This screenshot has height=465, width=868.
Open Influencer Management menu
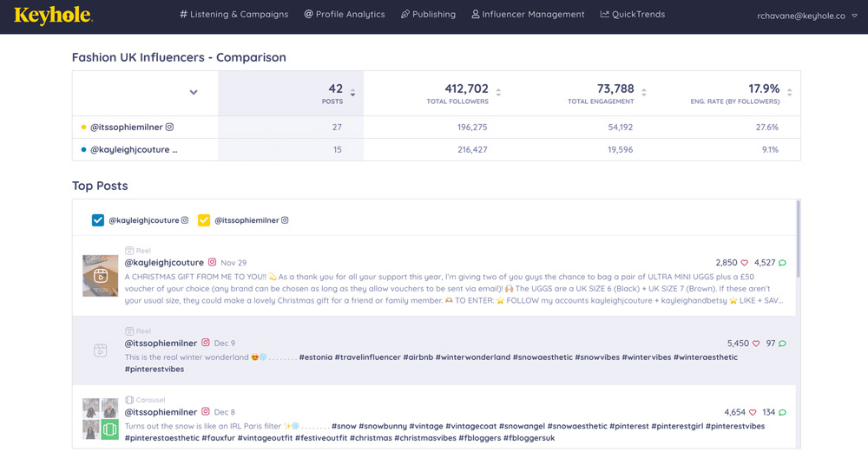[x=528, y=15]
